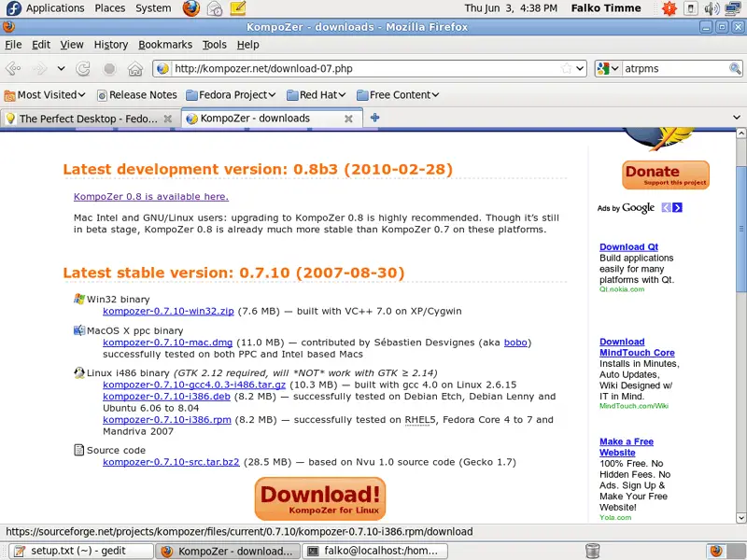Image resolution: width=747 pixels, height=560 pixels.
Task: Open the File menu
Action: coord(13,45)
